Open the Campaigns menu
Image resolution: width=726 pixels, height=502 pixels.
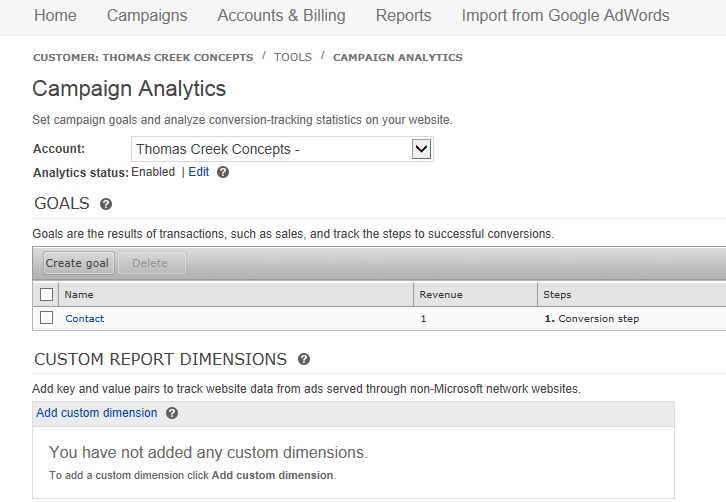point(147,15)
